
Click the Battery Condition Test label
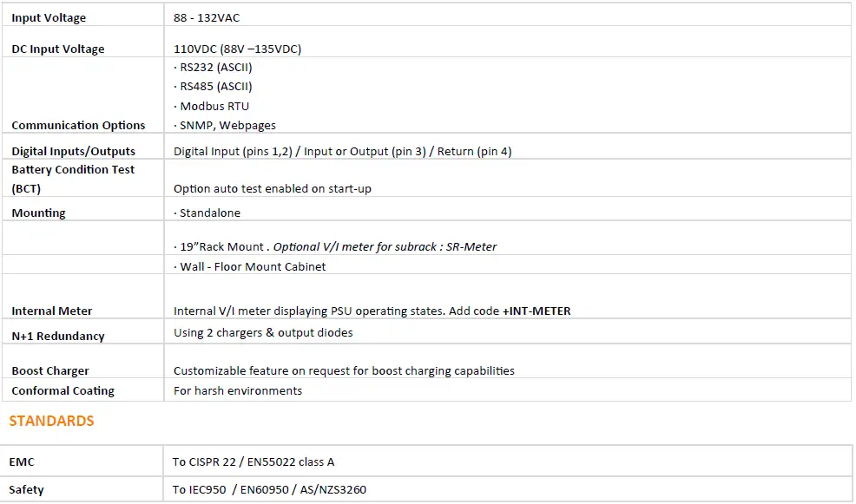73,170
